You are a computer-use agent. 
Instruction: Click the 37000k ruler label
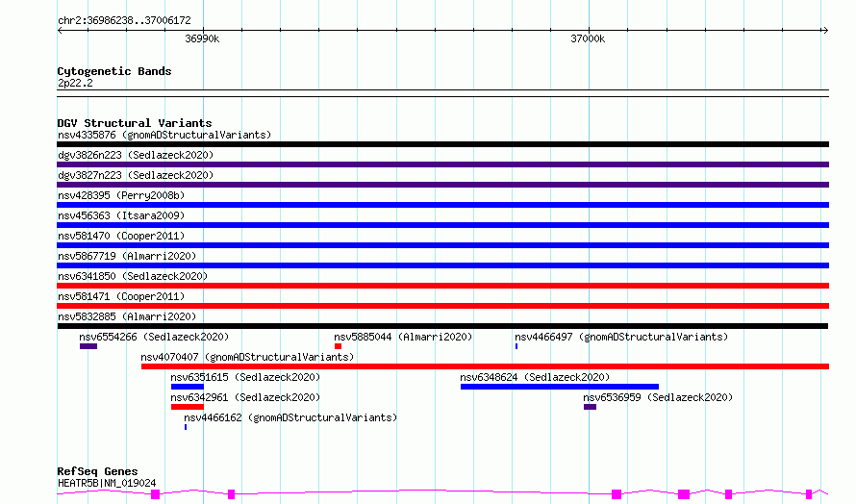click(x=588, y=38)
